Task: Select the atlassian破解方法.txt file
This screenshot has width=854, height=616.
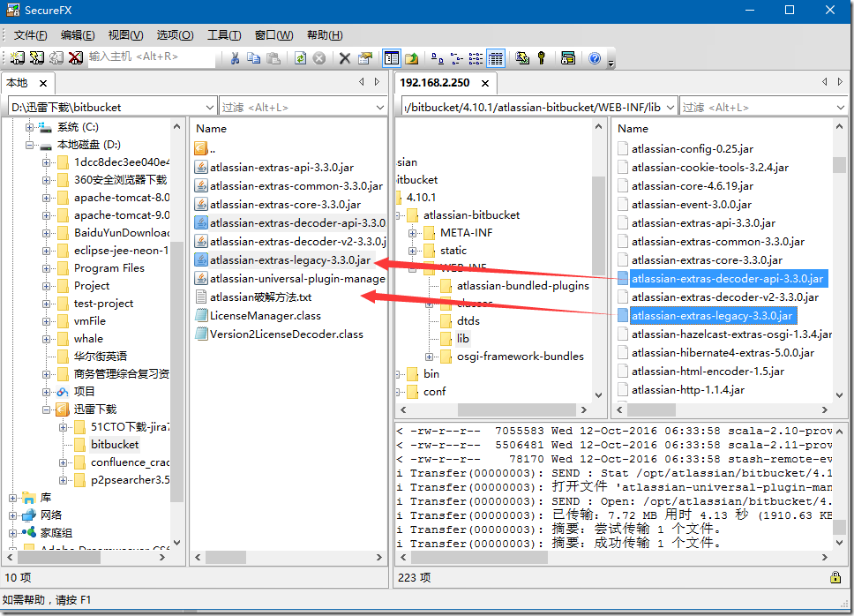Action: [x=261, y=297]
